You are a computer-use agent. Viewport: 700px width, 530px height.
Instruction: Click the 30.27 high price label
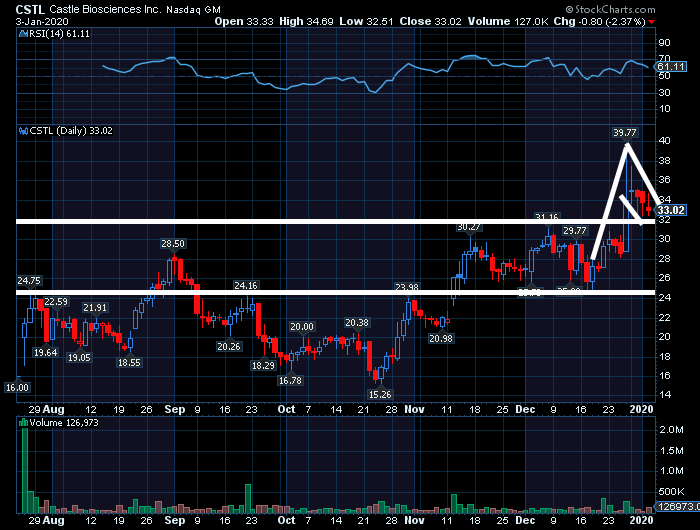coord(469,227)
